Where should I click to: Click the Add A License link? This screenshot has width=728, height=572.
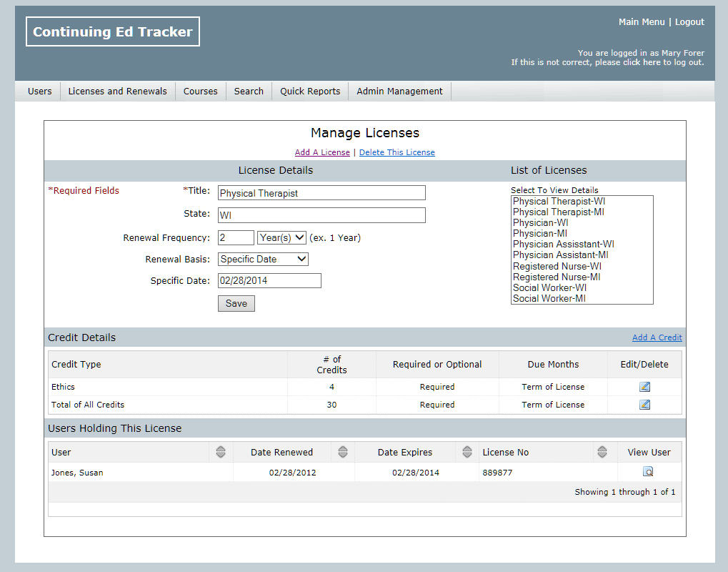pyautogui.click(x=322, y=152)
